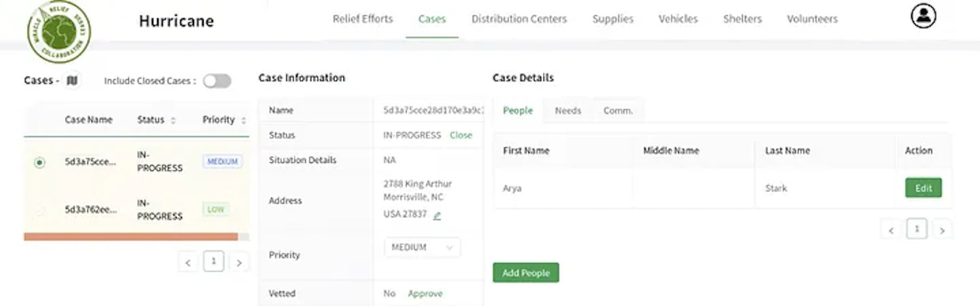Click the orange horizontal scrollbar under cases

click(131, 237)
